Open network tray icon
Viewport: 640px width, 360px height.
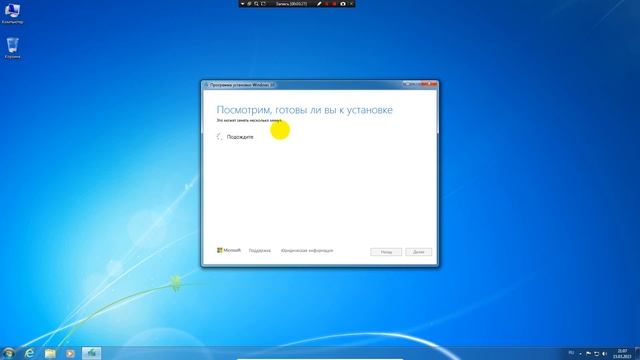point(597,354)
